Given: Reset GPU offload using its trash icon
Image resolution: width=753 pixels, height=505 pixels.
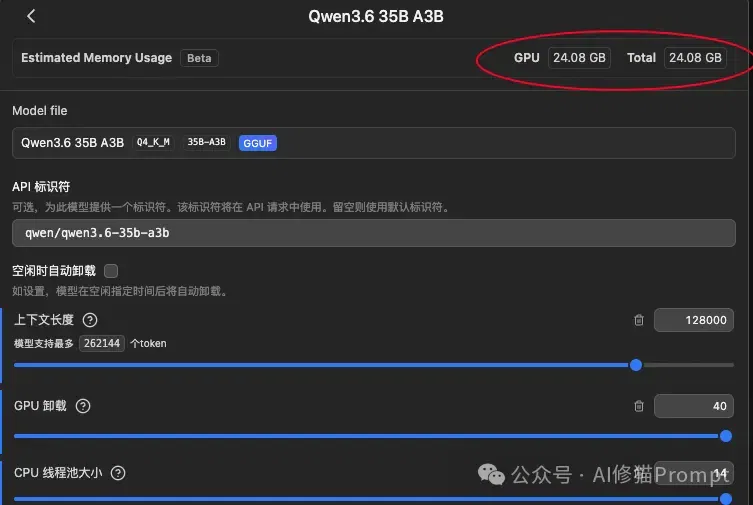Looking at the screenshot, I should point(639,406).
